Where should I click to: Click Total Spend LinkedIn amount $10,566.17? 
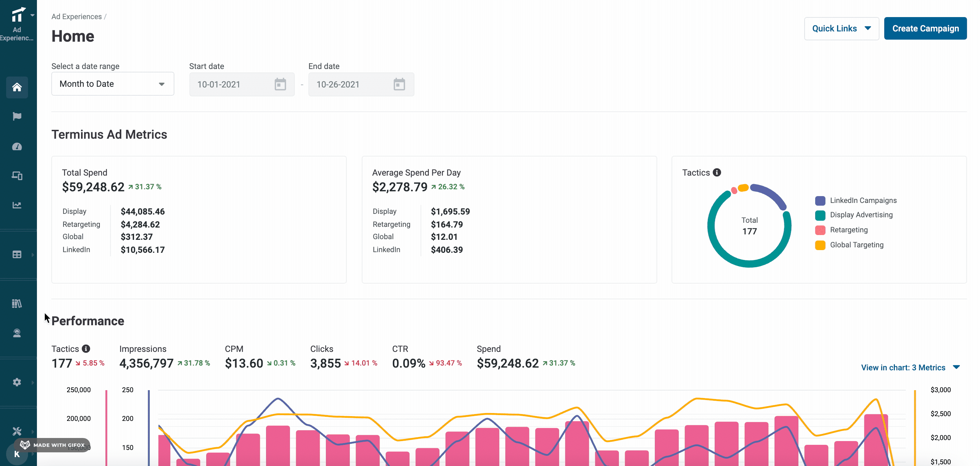pos(143,250)
